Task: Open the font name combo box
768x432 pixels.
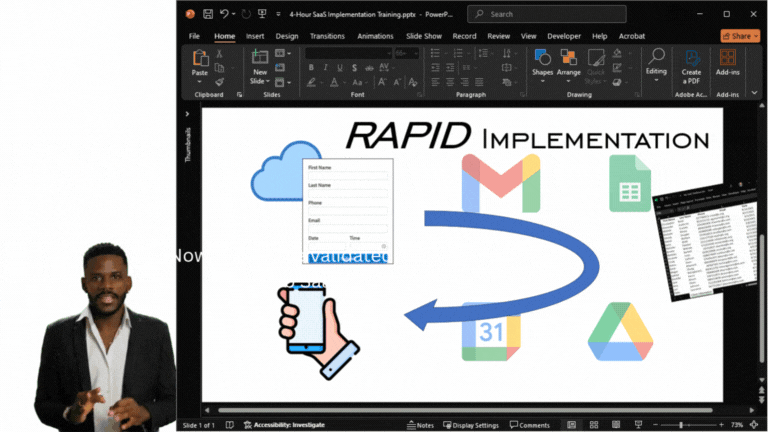Action: tap(348, 53)
